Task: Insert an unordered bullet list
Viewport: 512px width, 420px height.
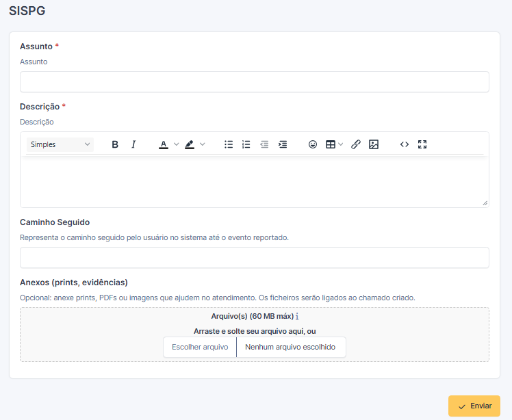Action: 229,144
